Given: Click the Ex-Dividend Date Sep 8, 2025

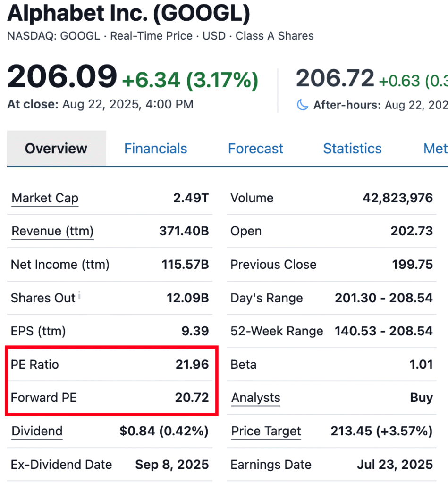Looking at the screenshot, I should click(x=172, y=465).
